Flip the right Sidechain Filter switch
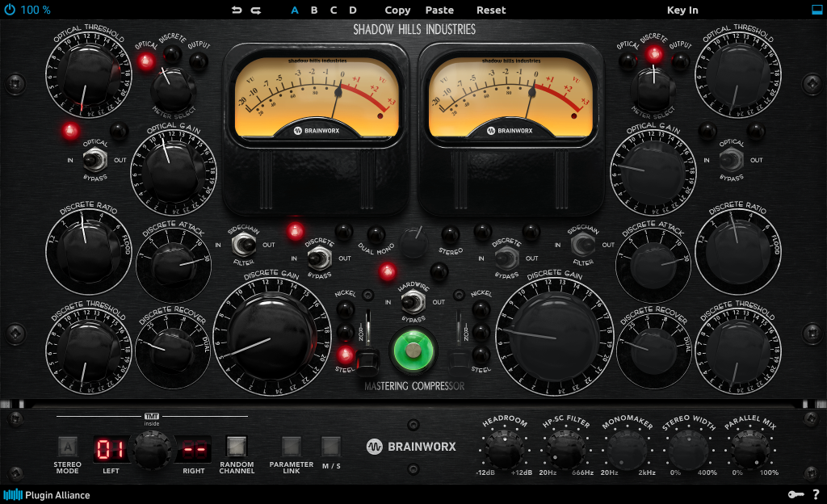 point(583,245)
